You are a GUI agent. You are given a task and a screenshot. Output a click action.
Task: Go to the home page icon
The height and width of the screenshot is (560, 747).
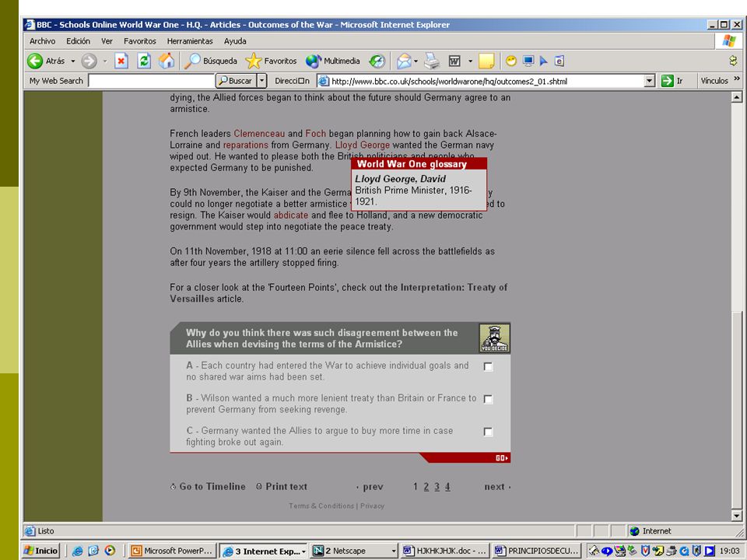point(167,61)
